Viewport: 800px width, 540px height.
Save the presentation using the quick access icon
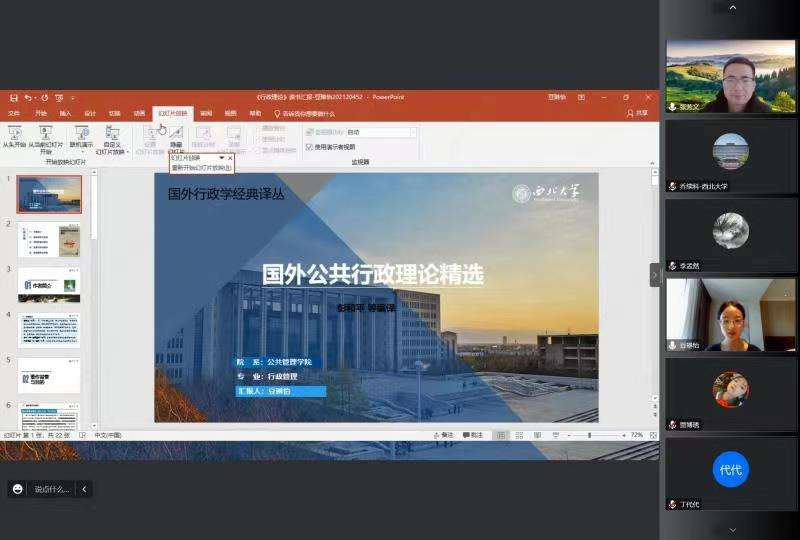(x=14, y=97)
